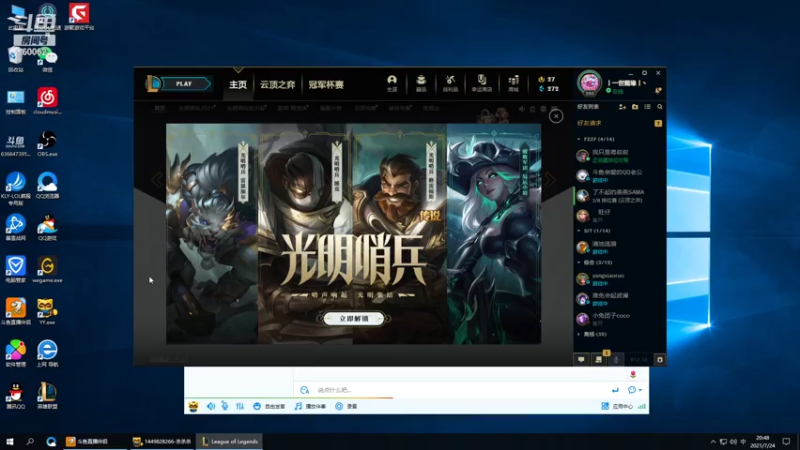This screenshot has height=450, width=800.
Task: Click the new friend folder icon
Action: pyautogui.click(x=635, y=107)
